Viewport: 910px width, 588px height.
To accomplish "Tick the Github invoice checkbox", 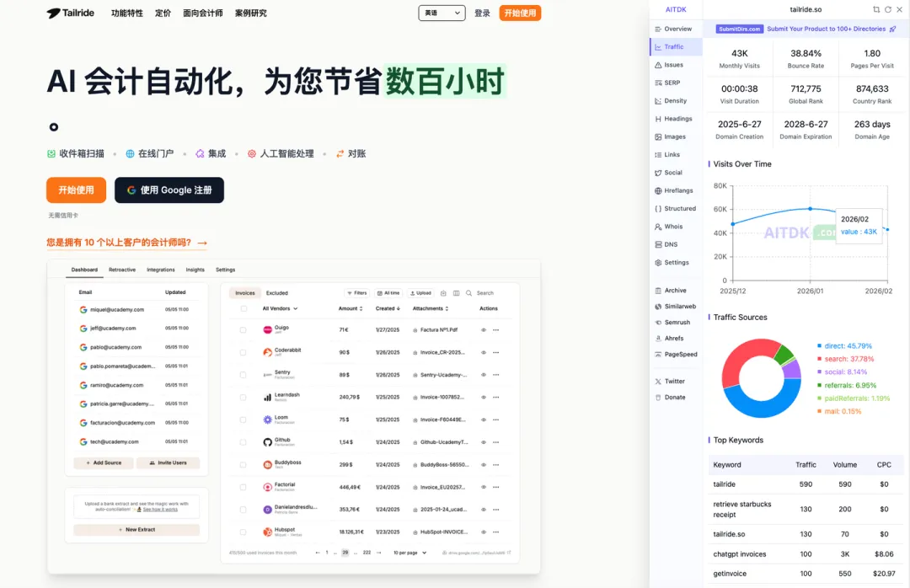I will coord(244,442).
